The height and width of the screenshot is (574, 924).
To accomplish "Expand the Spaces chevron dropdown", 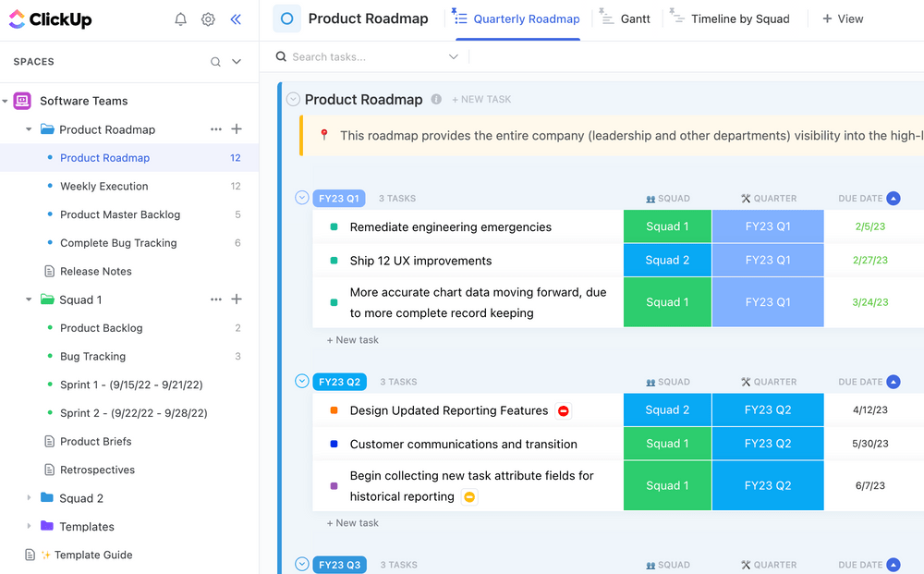I will click(x=237, y=61).
